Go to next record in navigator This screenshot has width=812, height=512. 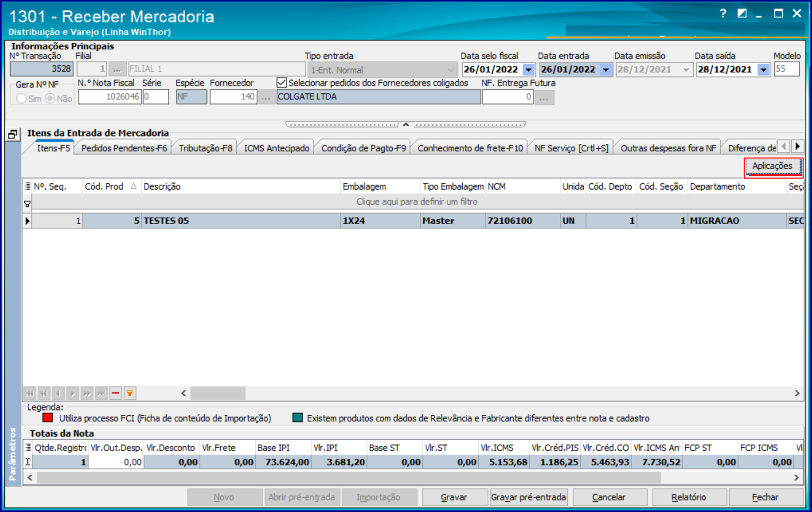73,394
